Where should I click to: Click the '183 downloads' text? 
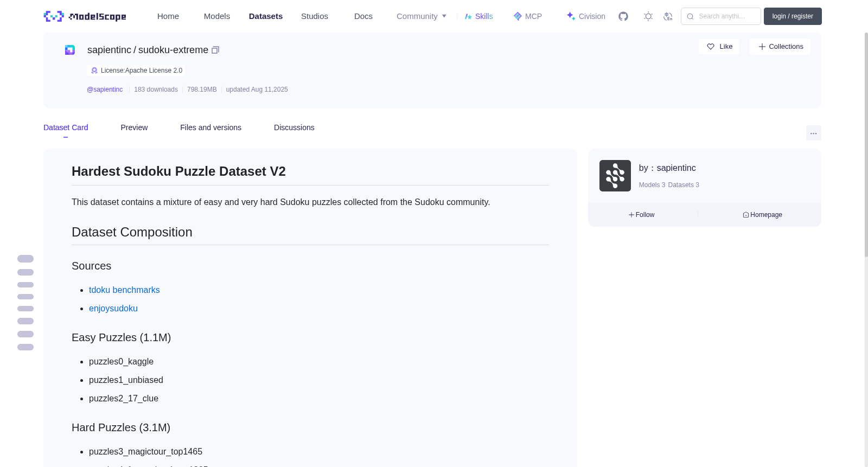click(156, 89)
